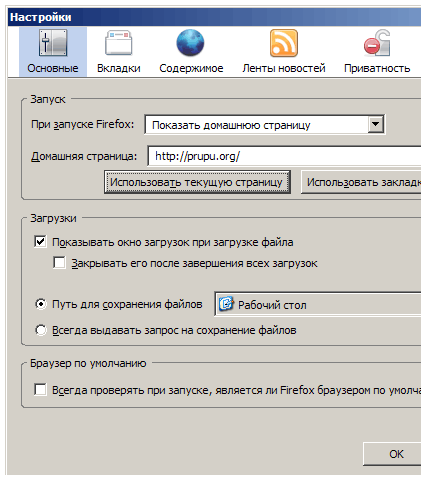Select Путь для сохранения файлов radio button

pyautogui.click(x=41, y=304)
